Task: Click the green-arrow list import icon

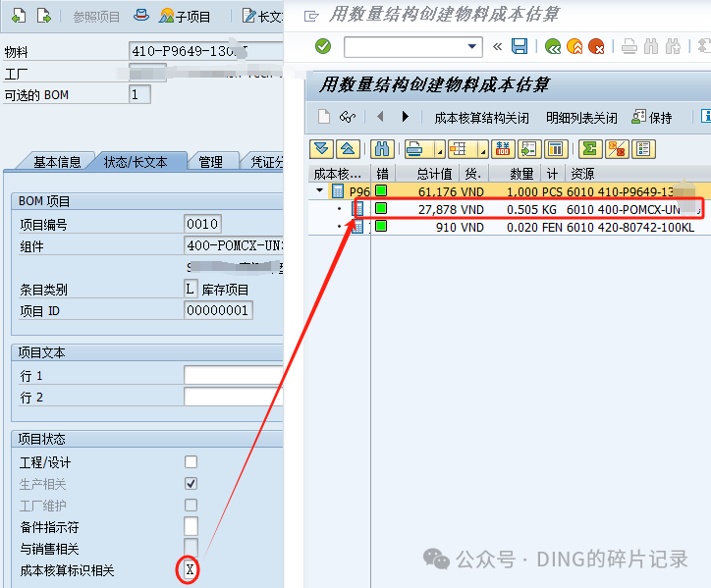Action: 529,148
